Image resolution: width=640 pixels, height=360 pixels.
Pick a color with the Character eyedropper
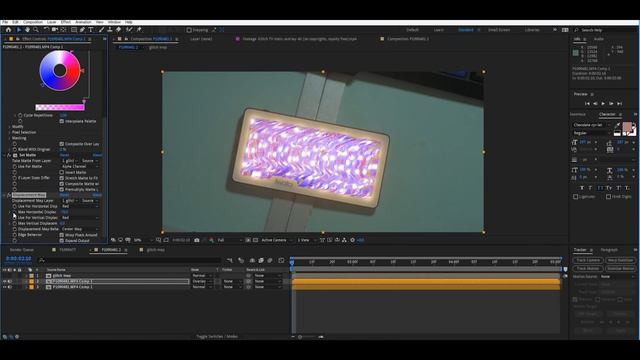[x=617, y=125]
